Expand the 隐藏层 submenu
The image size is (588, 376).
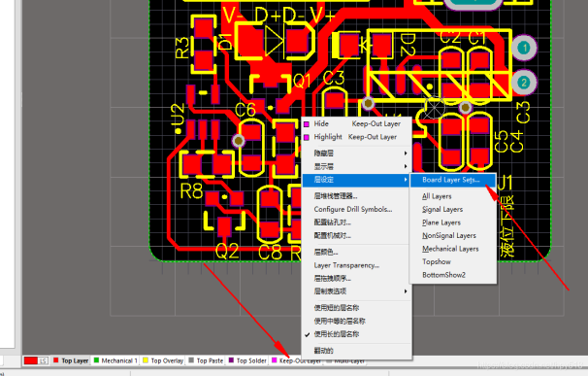[357, 154]
